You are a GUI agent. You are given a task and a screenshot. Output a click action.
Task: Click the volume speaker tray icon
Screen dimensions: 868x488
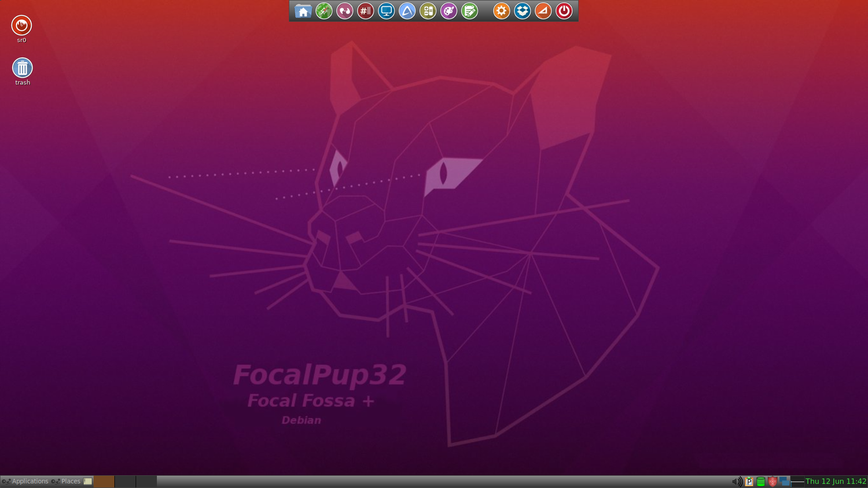tap(737, 481)
